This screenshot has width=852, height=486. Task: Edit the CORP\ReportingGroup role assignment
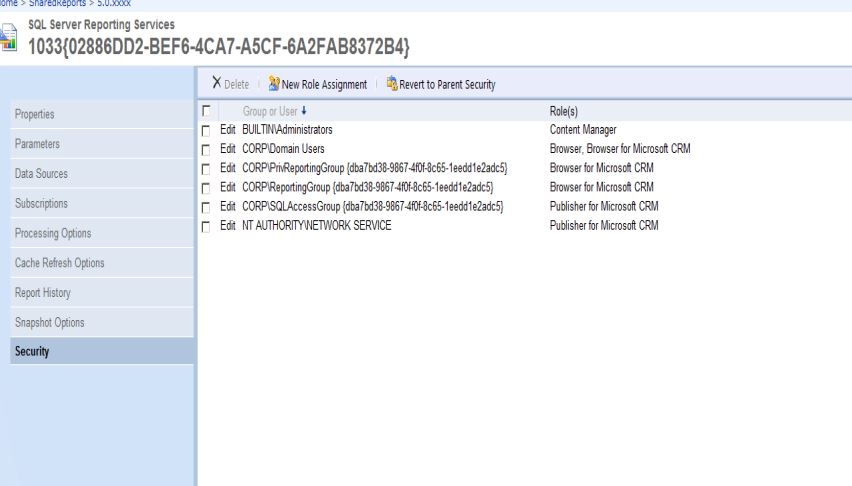(227, 187)
